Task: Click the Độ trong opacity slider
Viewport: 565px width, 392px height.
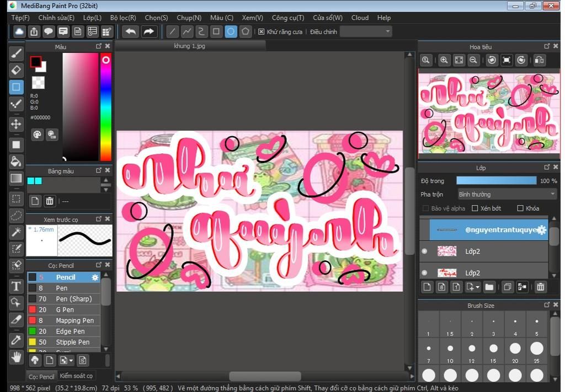Action: (496, 181)
